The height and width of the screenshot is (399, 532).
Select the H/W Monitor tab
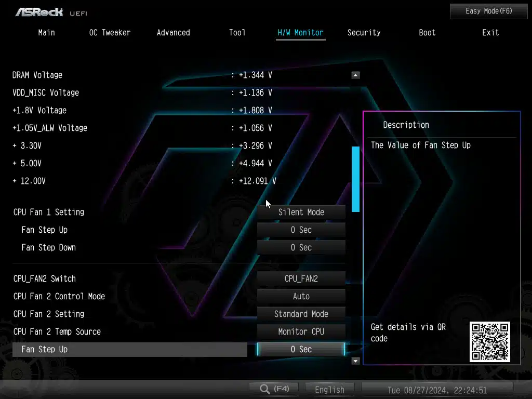[300, 33]
